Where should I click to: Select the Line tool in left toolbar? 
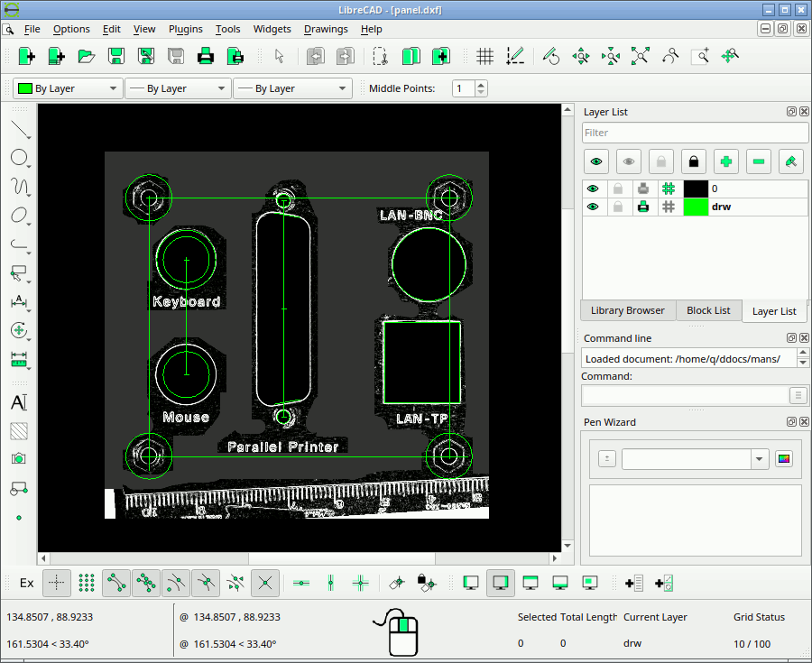pos(20,129)
